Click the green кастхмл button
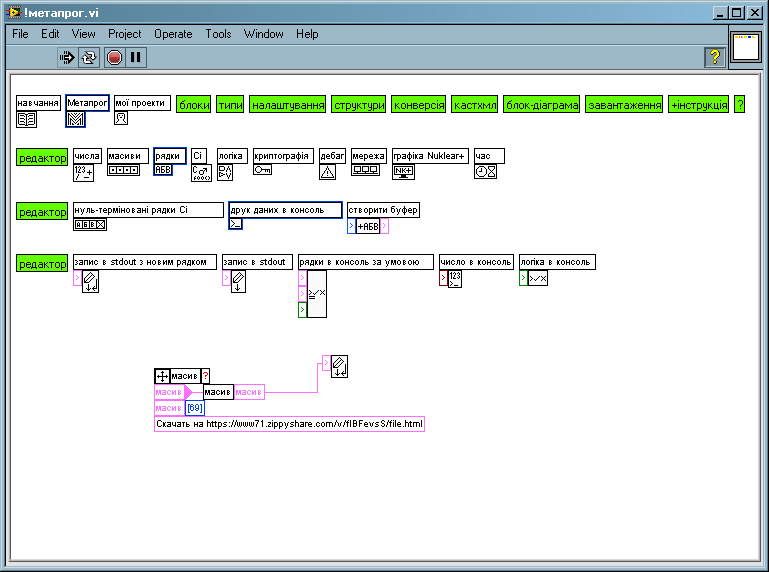This screenshot has height=572, width=769. click(475, 104)
